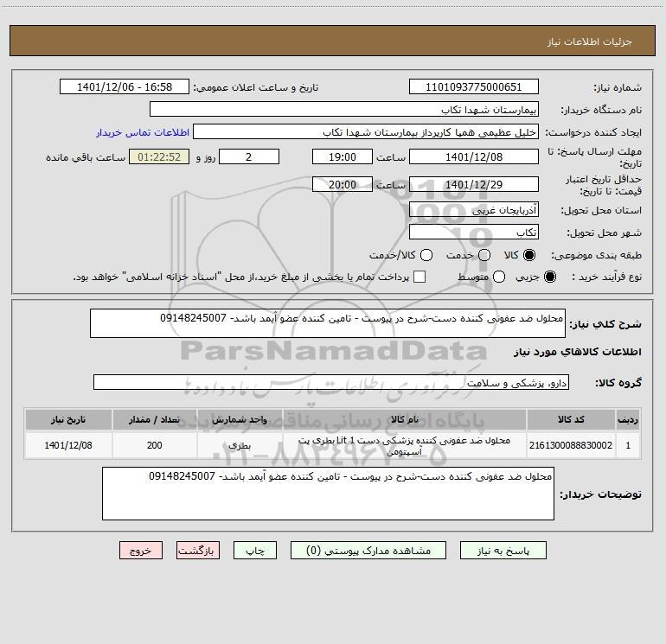Click the شماره نیاز field 1101093775000651
Screen dimensions: 666x644
pos(474,86)
